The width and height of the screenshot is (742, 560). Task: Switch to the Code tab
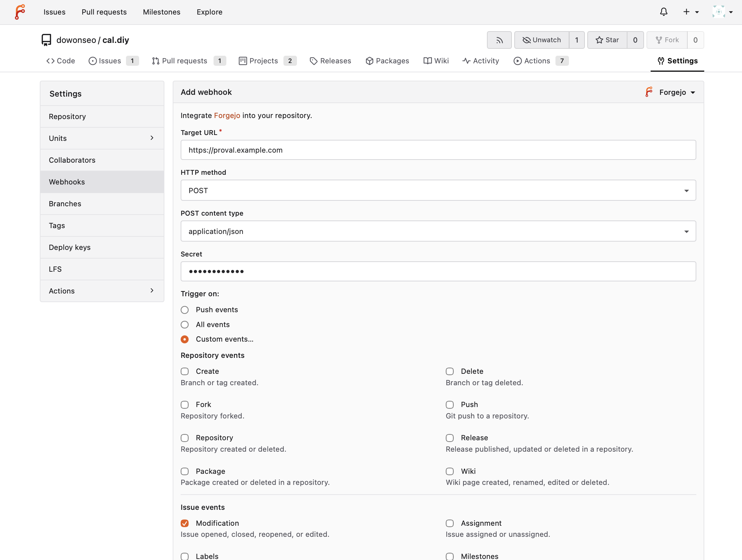[61, 61]
